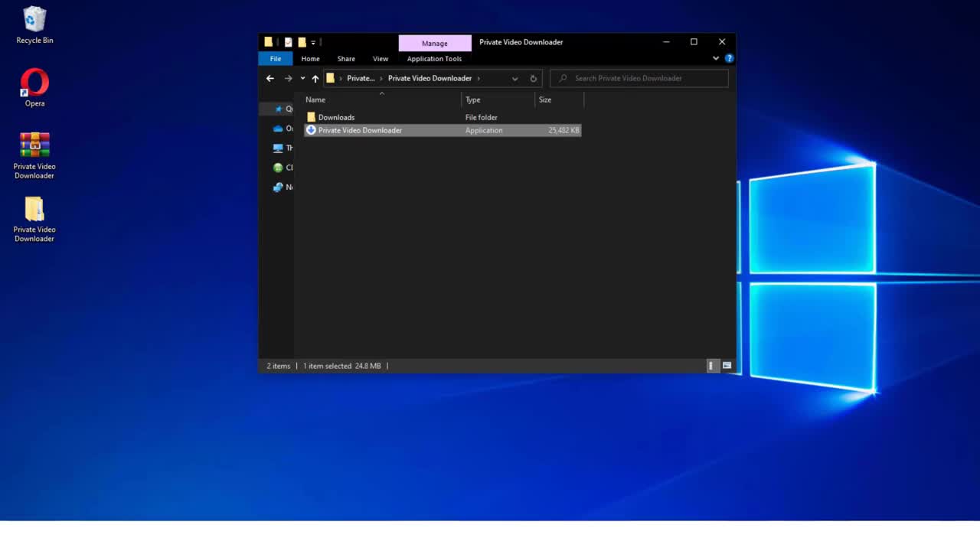Switch to large icons view in status bar

727,366
